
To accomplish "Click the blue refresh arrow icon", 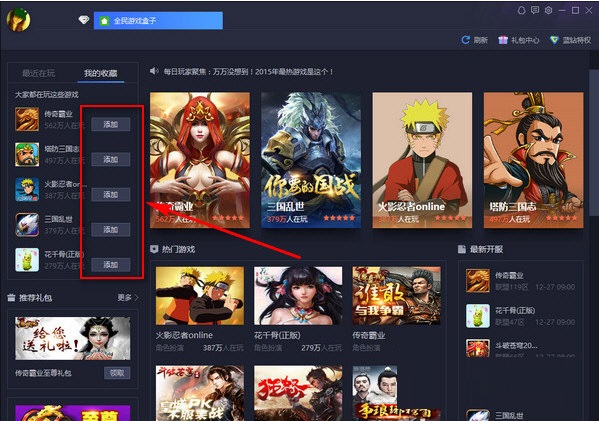I will click(465, 40).
